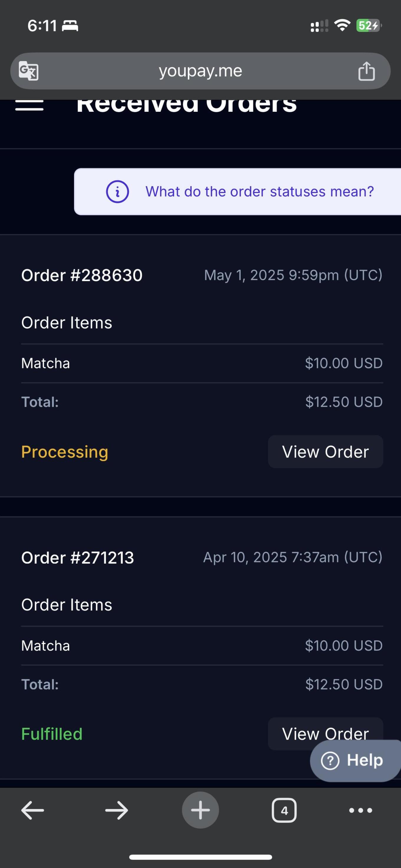Viewport: 401px width, 868px height.
Task: Go back with the left arrow
Action: point(33,810)
